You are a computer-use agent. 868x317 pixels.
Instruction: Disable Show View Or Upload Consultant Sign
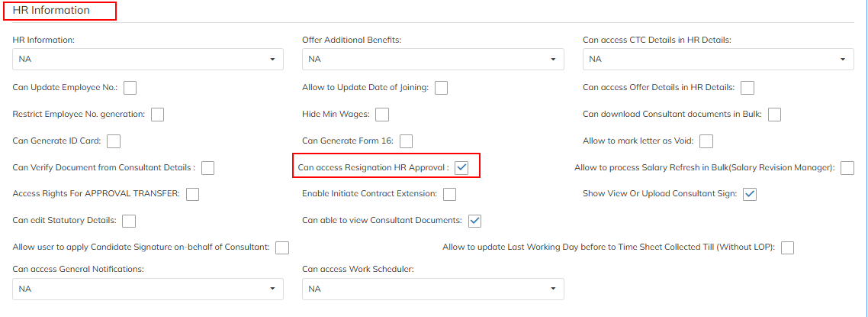[x=750, y=194]
